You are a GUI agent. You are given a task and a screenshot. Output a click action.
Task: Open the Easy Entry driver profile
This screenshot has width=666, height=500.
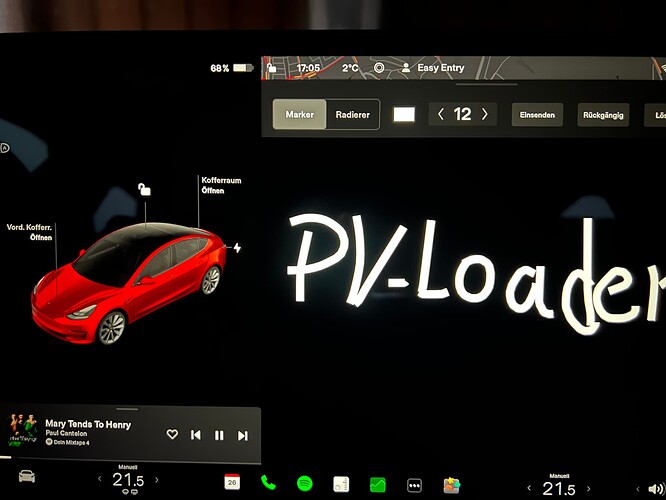[433, 68]
